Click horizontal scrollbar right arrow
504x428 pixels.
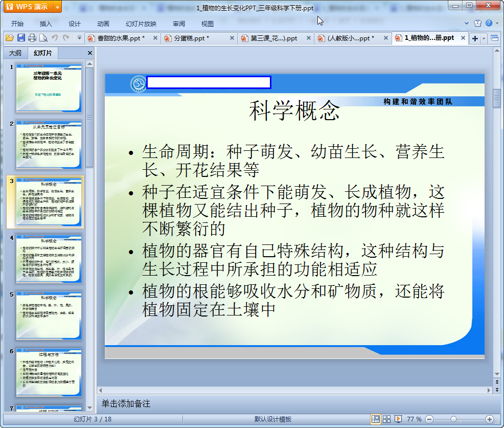click(x=489, y=390)
